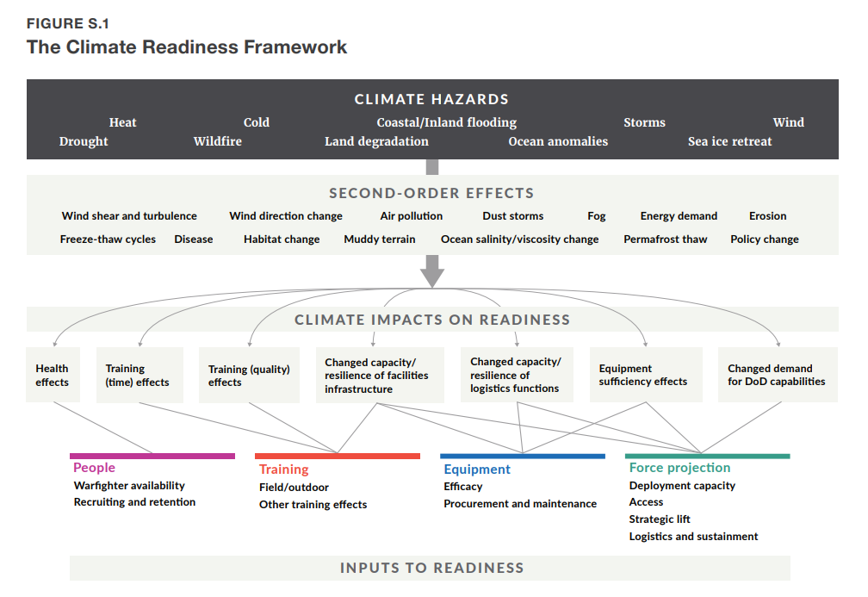Click the 'Habitat change' effect

(x=282, y=239)
